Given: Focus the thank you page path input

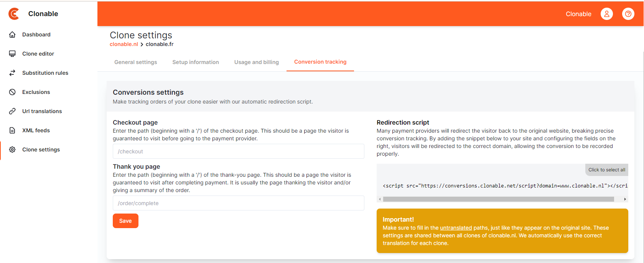Looking at the screenshot, I should click(x=238, y=203).
